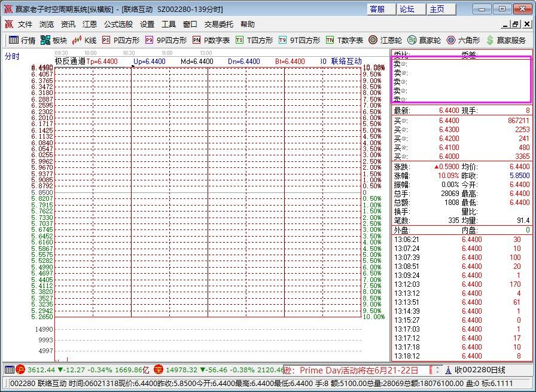This screenshot has height=392, width=536.
Task: Open the 工具 menu
Action: 169,24
